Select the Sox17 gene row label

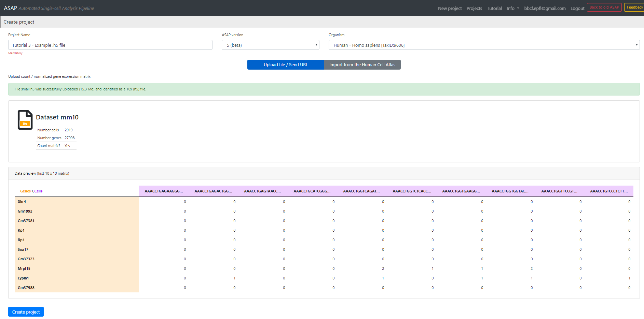click(x=23, y=249)
